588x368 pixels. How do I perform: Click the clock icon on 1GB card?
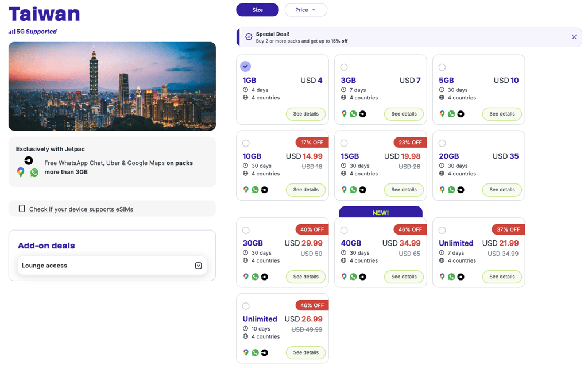tap(245, 90)
